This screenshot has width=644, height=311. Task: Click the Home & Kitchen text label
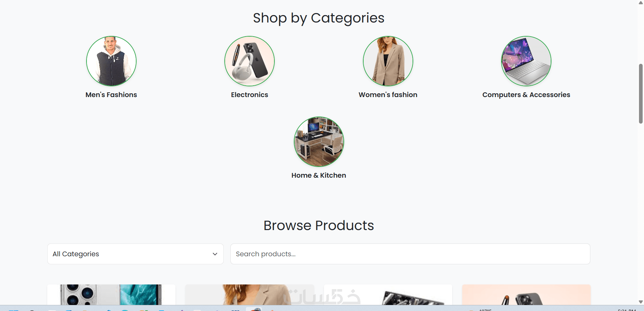pyautogui.click(x=319, y=175)
